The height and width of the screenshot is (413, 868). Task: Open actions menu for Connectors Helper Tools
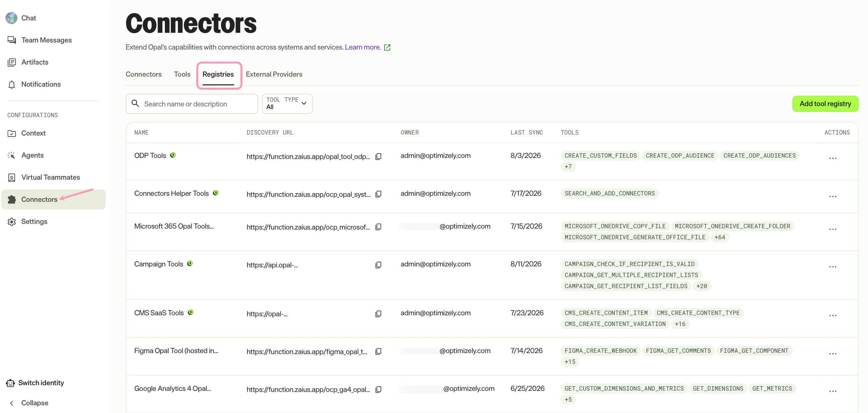click(x=833, y=196)
